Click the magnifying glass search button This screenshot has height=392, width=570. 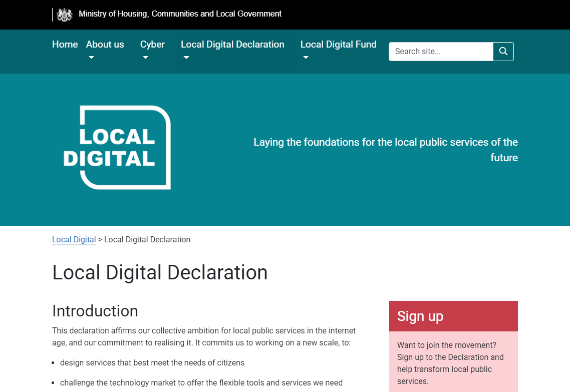[x=503, y=51]
